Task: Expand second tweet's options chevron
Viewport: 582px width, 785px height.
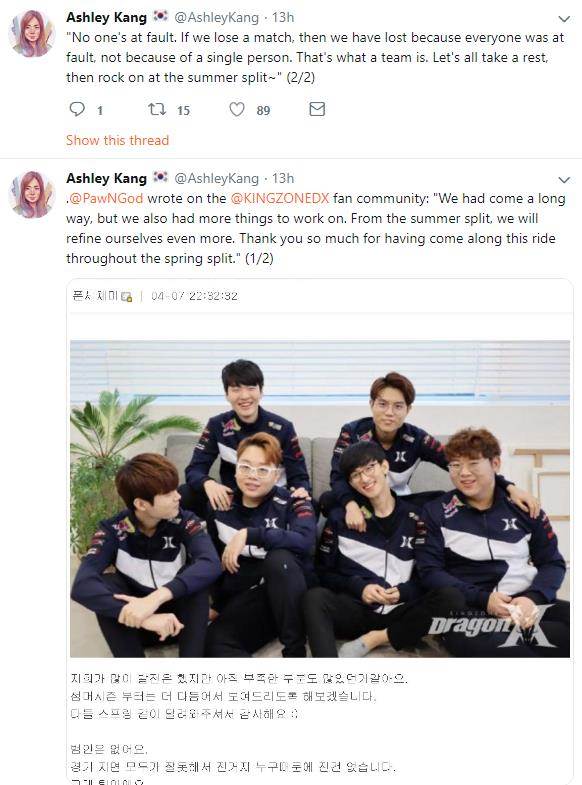Action: point(564,180)
